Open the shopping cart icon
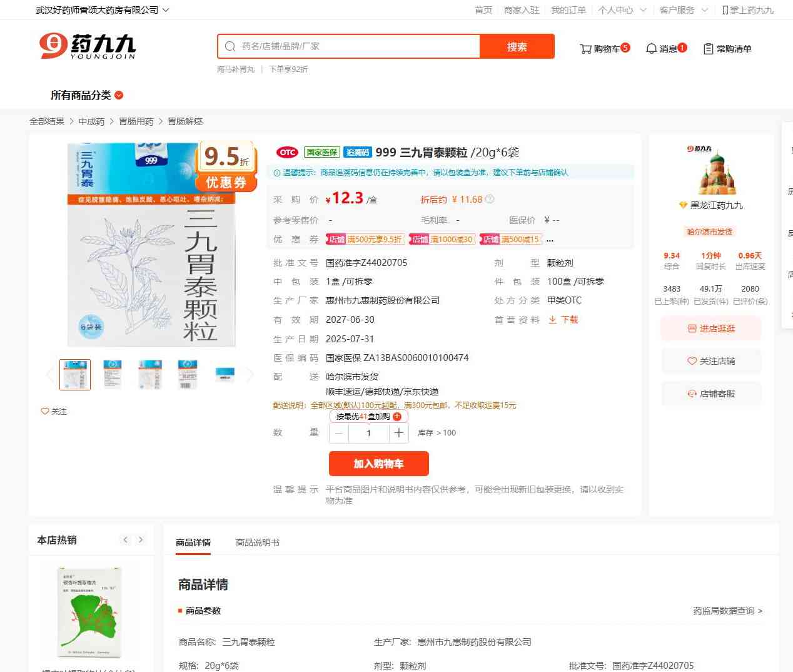Image resolution: width=793 pixels, height=672 pixels. [586, 49]
